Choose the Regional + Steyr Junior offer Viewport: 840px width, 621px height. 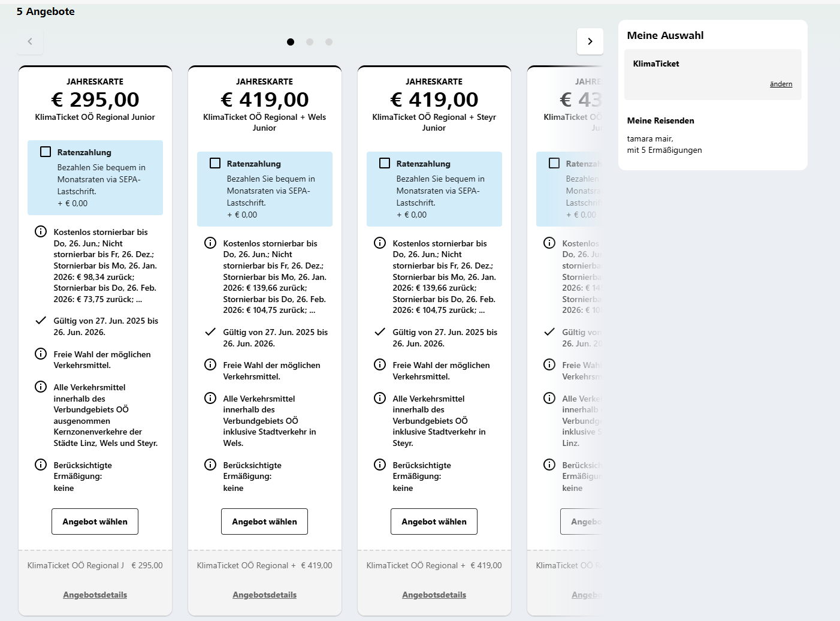(x=434, y=521)
